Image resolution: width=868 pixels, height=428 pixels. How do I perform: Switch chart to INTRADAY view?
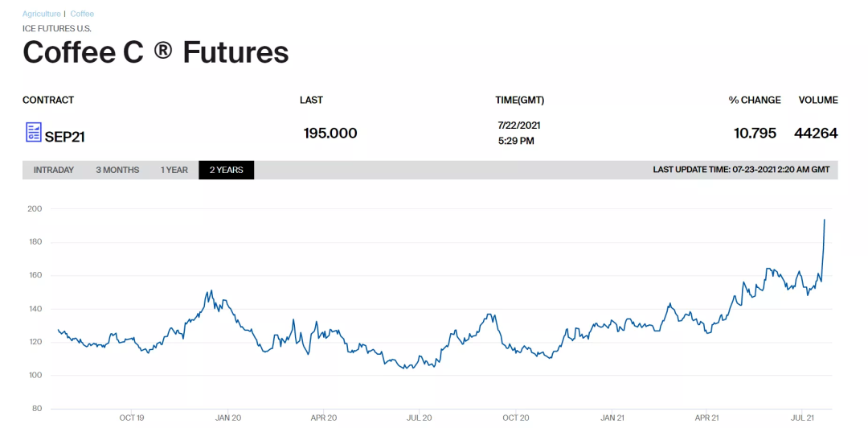coord(54,170)
